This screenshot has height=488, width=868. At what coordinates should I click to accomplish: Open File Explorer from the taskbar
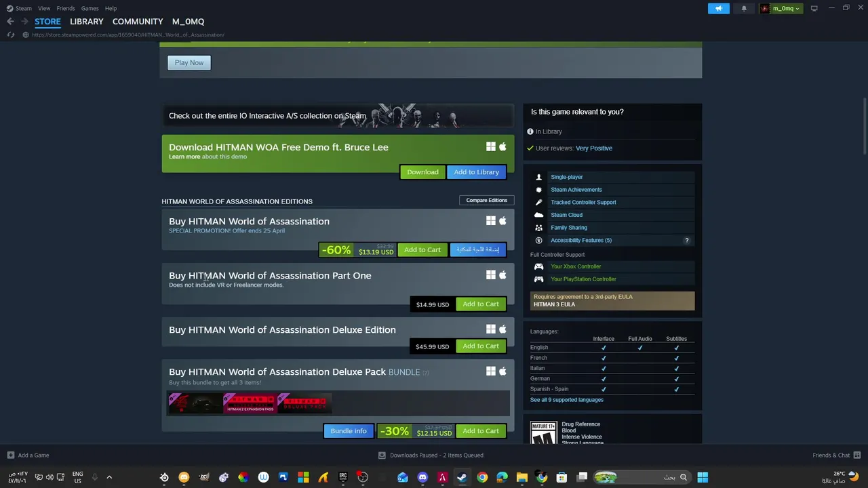tap(521, 477)
